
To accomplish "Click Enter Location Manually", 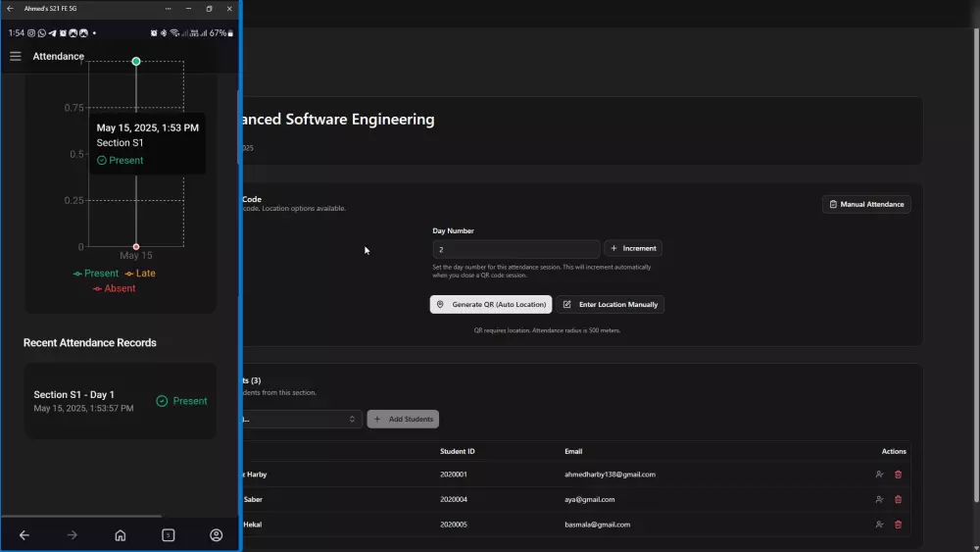I will 612,305.
